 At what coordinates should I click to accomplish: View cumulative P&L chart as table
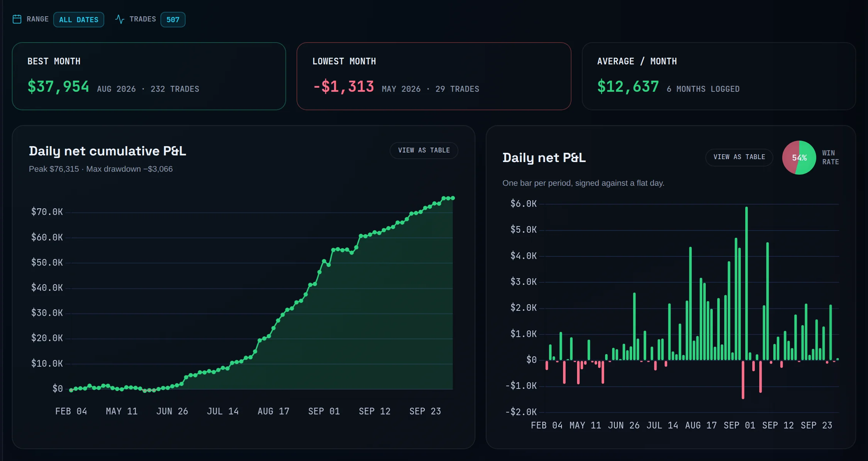(x=424, y=150)
